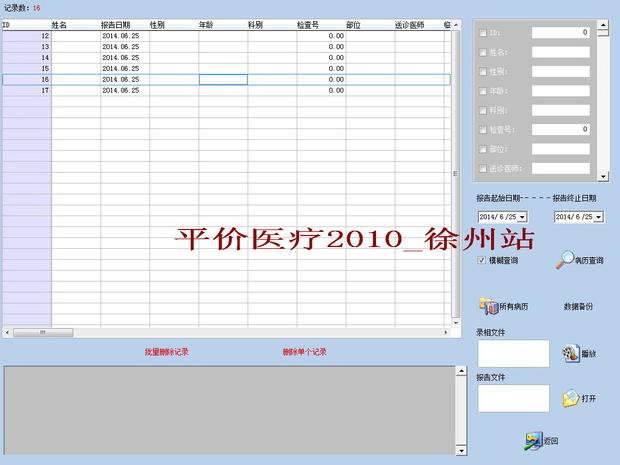Open 所有病历 all records icon
This screenshot has width=620, height=465.
[x=488, y=305]
